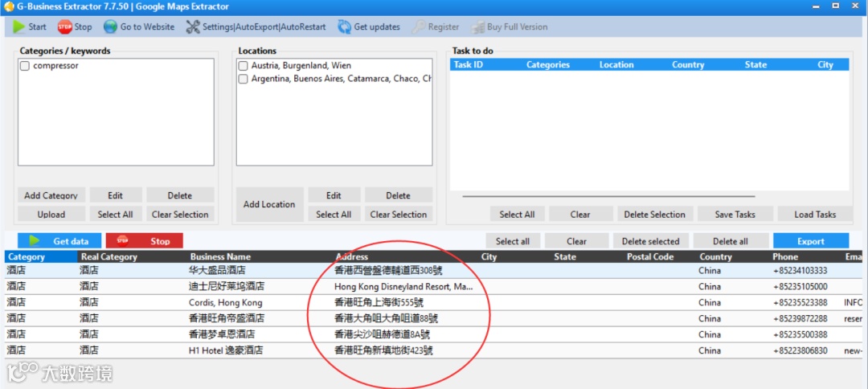Click the Real Category column header

coord(109,256)
